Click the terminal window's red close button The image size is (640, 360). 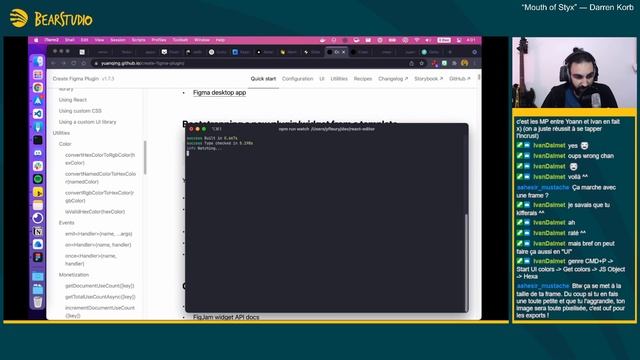[x=191, y=129]
